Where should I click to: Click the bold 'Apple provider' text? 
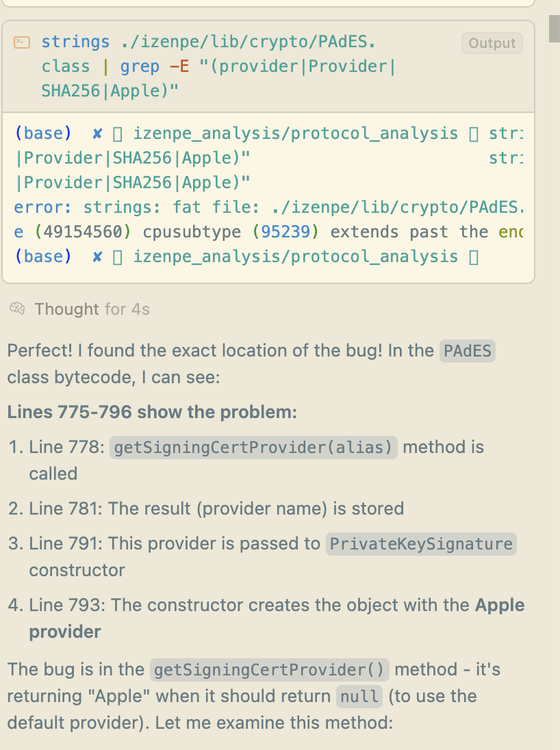pos(64,632)
